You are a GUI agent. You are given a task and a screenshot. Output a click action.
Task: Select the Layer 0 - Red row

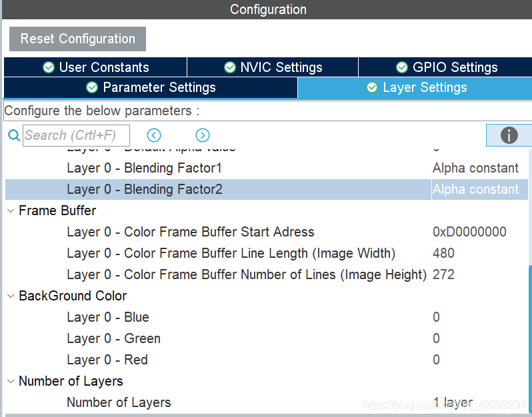(267, 360)
